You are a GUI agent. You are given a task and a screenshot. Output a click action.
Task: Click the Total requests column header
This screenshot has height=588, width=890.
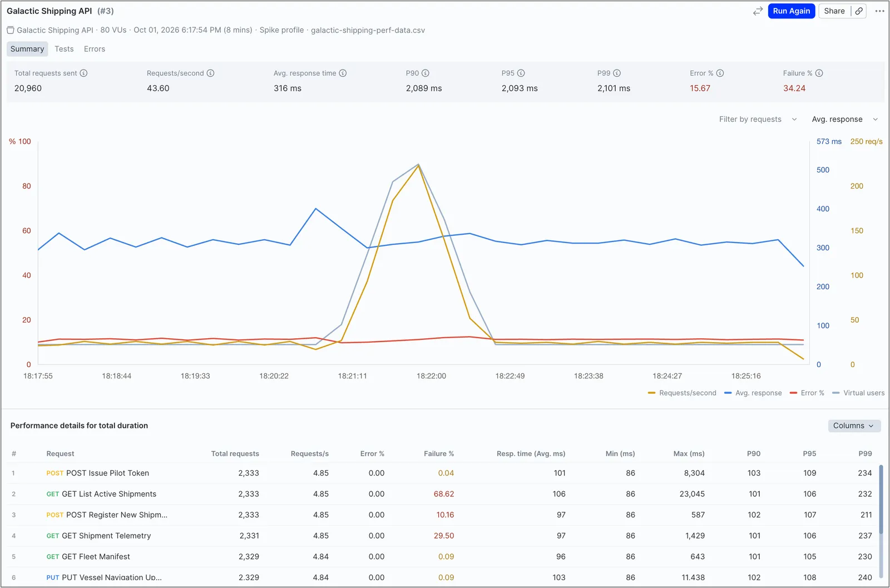(235, 453)
